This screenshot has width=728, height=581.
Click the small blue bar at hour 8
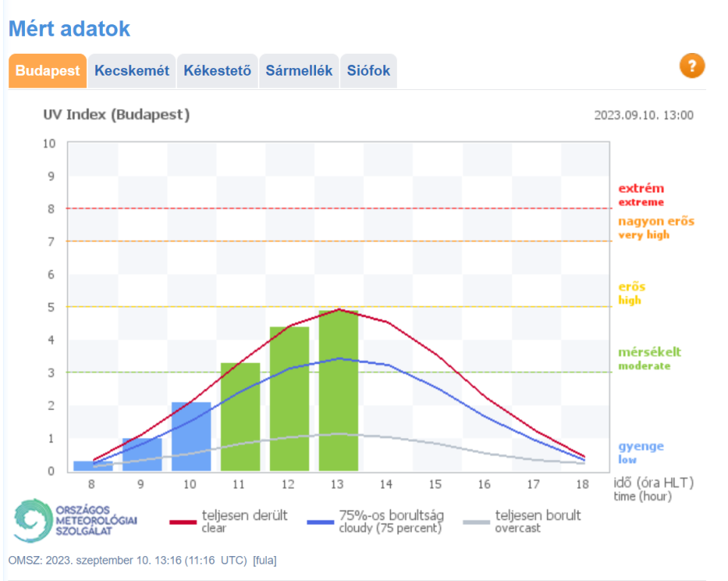(93, 466)
